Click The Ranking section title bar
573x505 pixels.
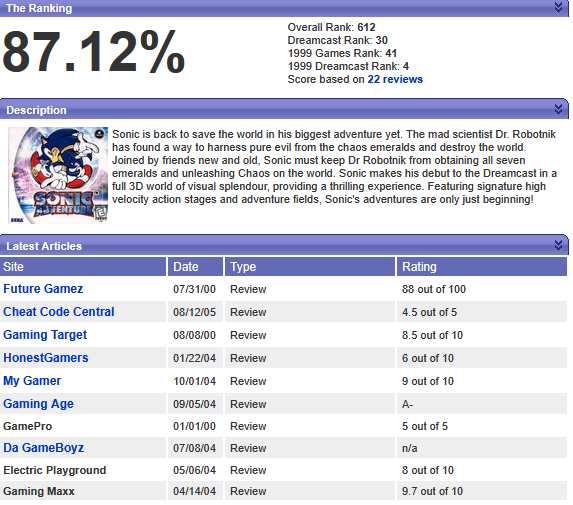tap(284, 8)
